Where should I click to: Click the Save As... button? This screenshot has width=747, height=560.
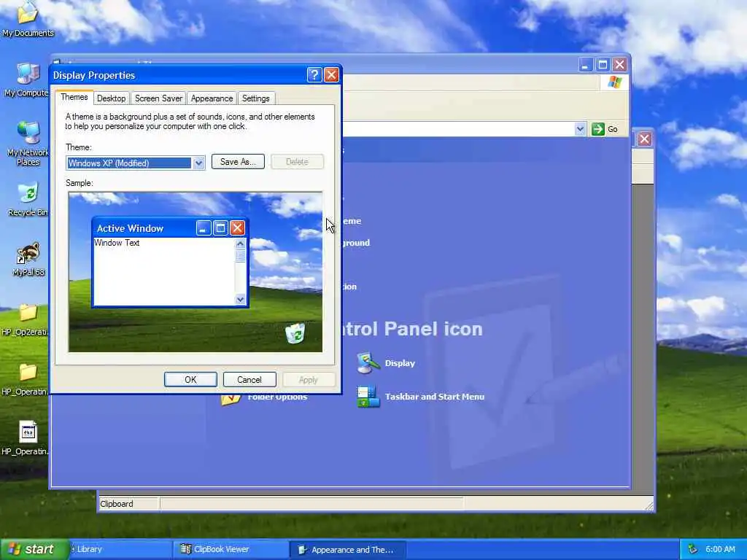pyautogui.click(x=238, y=162)
